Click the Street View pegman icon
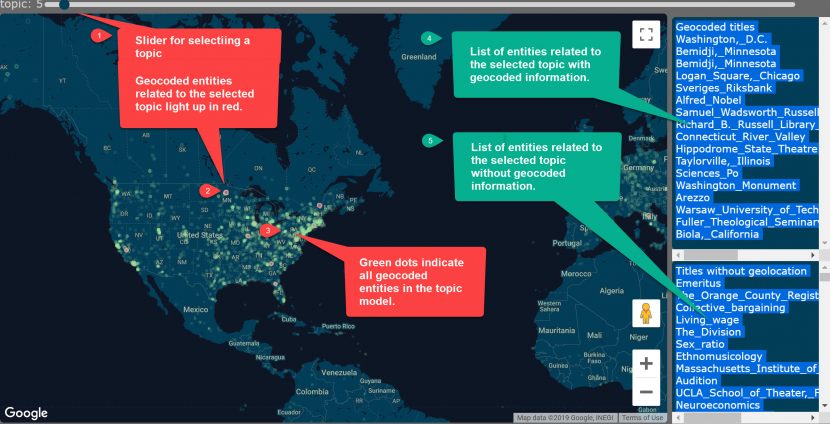 coord(645,314)
